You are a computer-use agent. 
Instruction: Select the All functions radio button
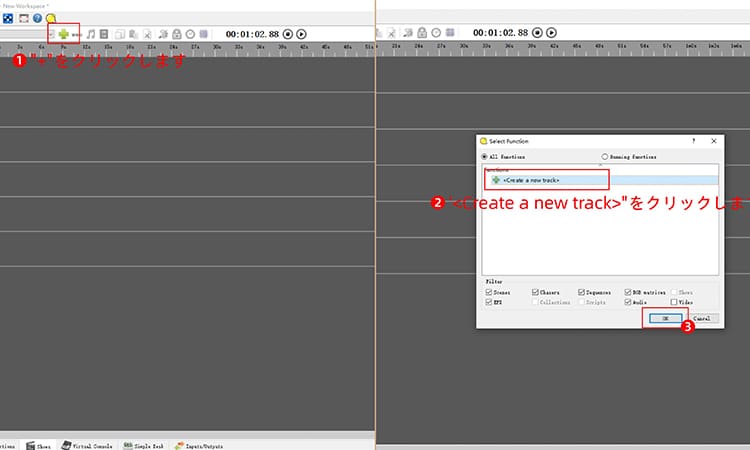tap(503, 156)
